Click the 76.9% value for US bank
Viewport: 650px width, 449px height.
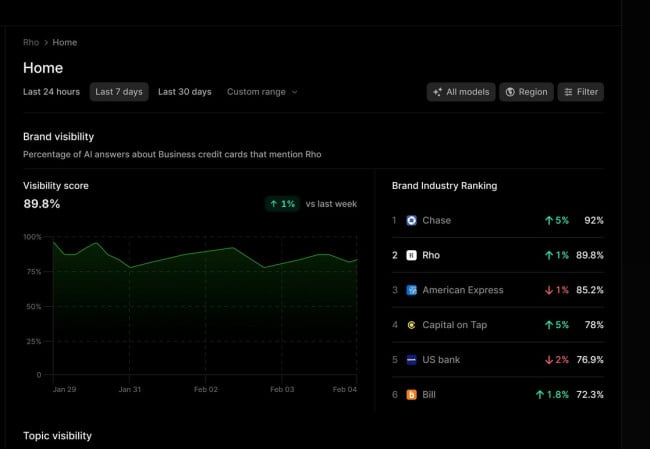point(590,359)
